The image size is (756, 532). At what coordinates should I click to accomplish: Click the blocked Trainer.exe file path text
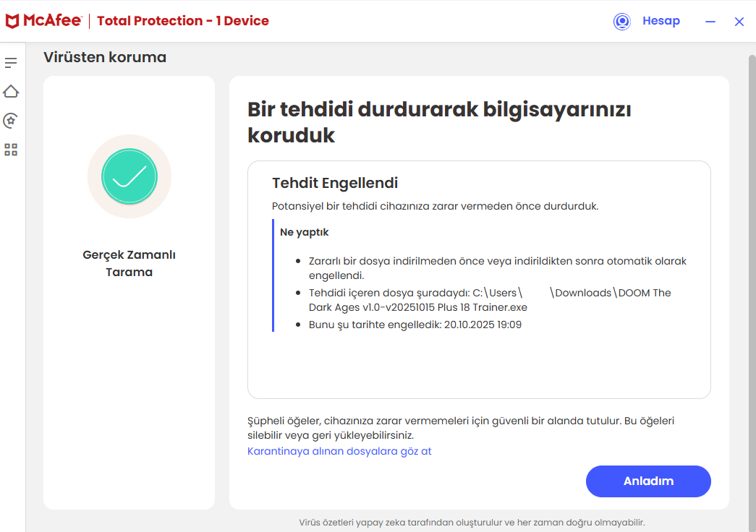pos(490,300)
